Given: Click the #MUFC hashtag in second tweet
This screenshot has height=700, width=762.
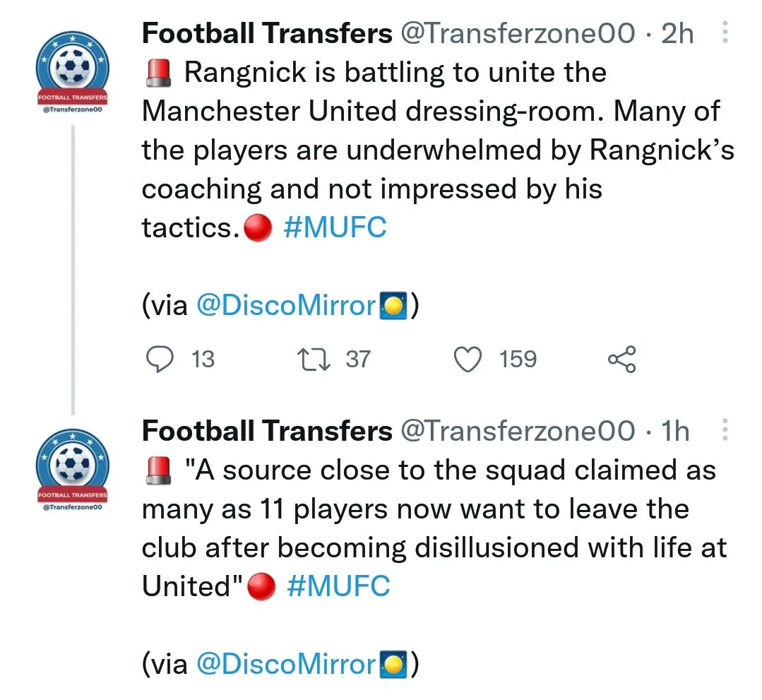Looking at the screenshot, I should tap(338, 586).
